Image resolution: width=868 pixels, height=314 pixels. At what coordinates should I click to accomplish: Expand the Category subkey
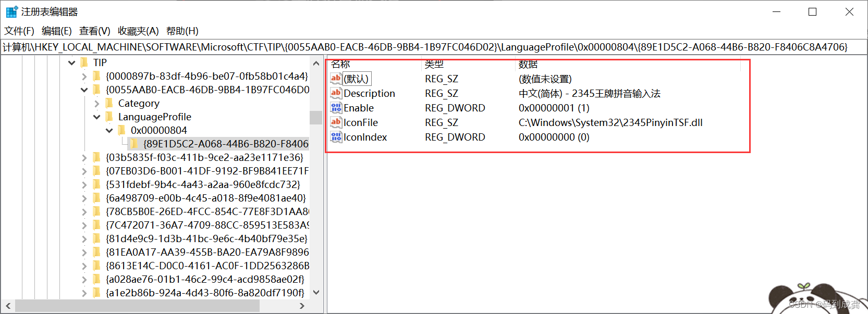click(97, 104)
